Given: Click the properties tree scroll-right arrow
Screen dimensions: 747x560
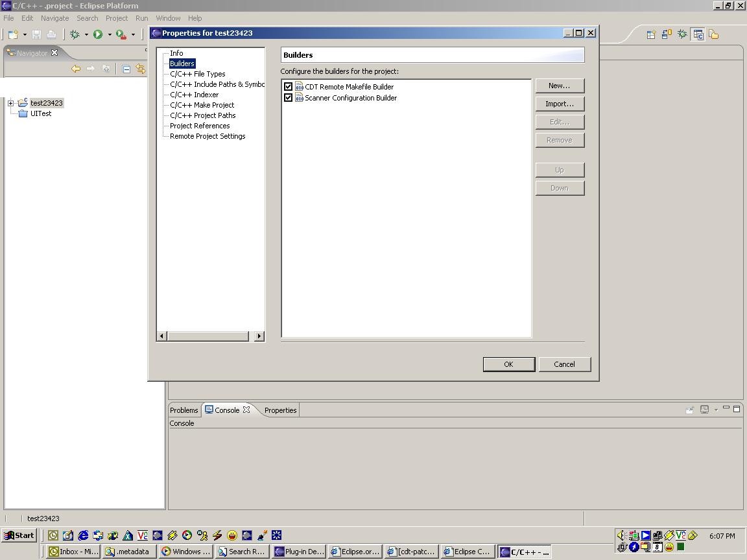Looking at the screenshot, I should pos(259,336).
